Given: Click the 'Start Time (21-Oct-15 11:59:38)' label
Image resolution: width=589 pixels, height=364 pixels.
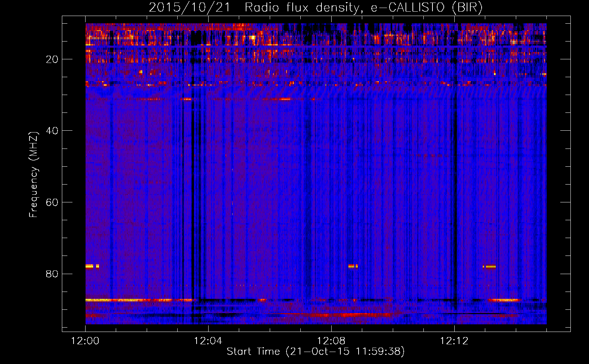Looking at the screenshot, I should [316, 352].
